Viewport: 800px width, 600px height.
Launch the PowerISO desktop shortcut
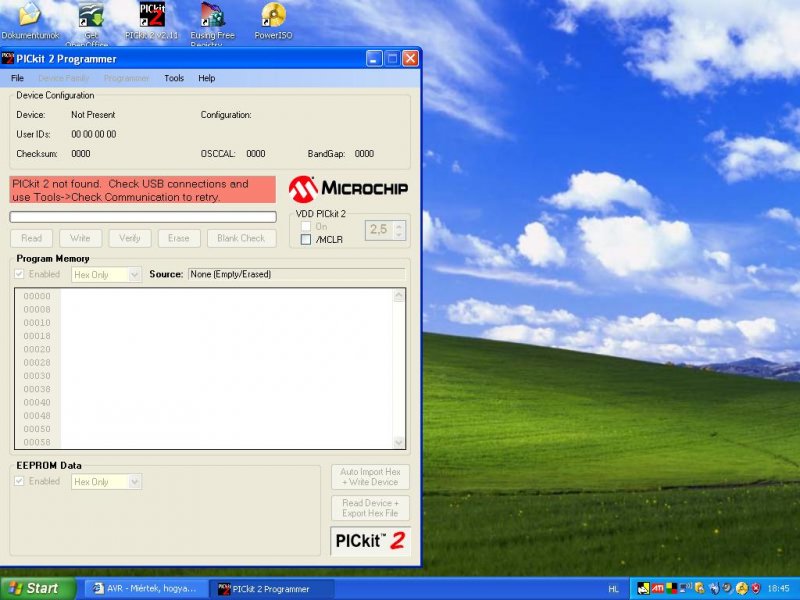273,21
